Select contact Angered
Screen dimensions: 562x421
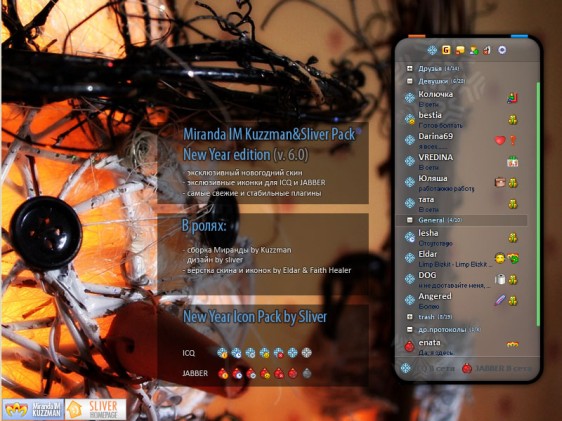pos(461,301)
